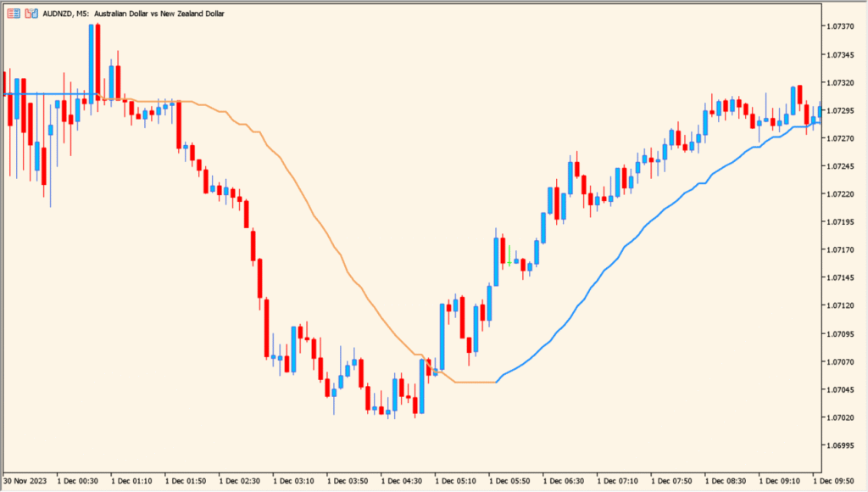The height and width of the screenshot is (492, 868).
Task: Click the 1 Dec 01:10 time label
Action: pyautogui.click(x=131, y=481)
